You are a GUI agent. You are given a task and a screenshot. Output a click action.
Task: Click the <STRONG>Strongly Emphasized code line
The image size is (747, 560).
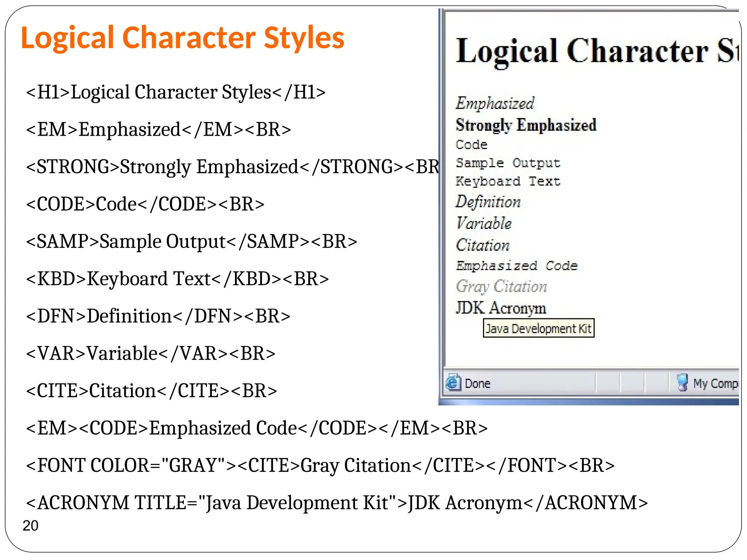pos(232,167)
